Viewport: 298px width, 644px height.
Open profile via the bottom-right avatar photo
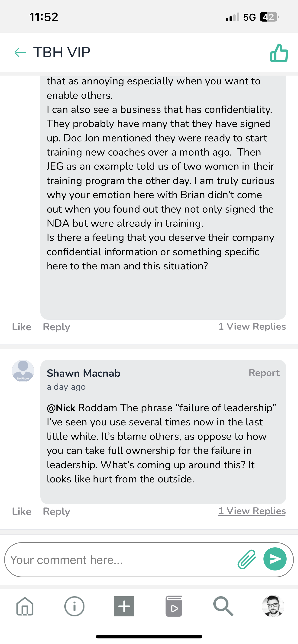pyautogui.click(x=273, y=606)
